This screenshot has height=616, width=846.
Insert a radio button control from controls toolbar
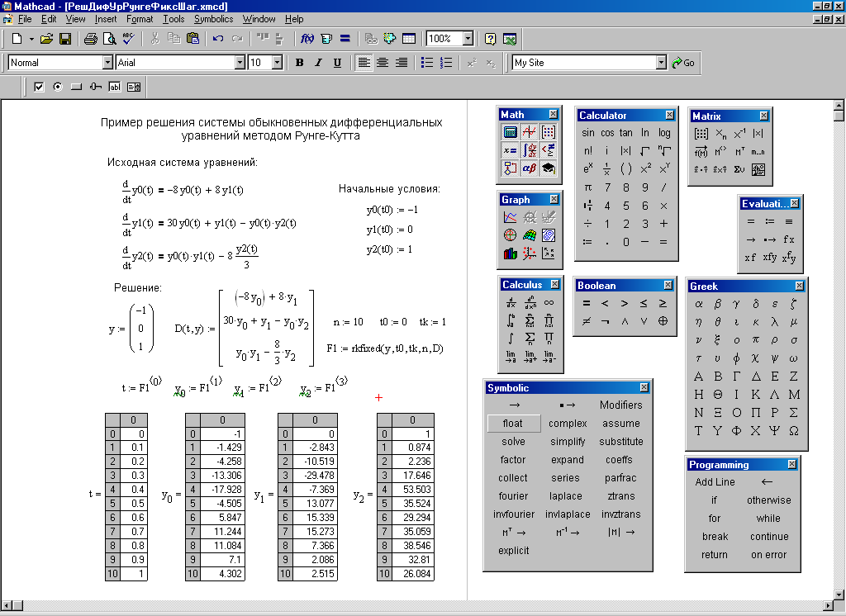pos(58,87)
